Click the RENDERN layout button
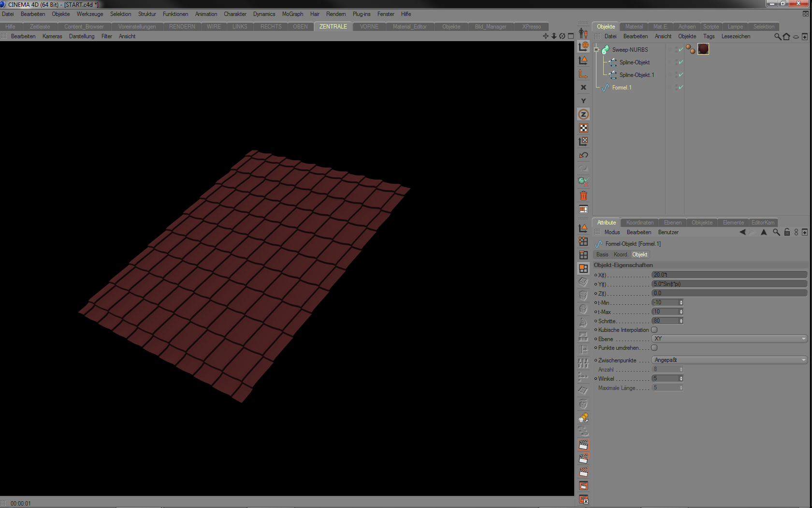This screenshot has width=812, height=508. pos(182,27)
